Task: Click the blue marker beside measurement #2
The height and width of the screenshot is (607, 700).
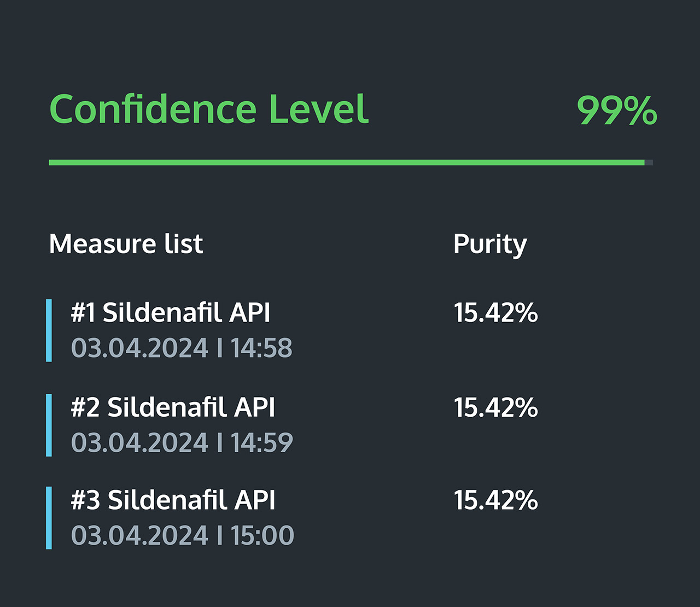Action: tap(49, 425)
